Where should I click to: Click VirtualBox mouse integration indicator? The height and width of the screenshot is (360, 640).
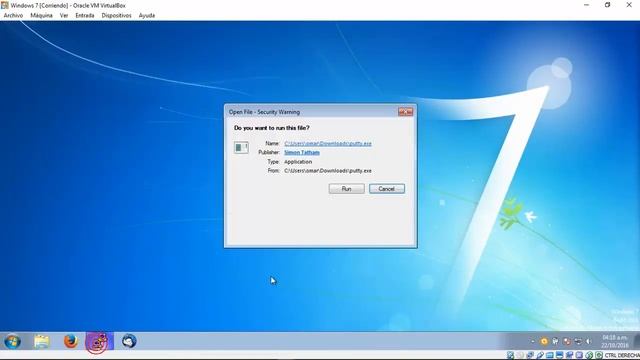coord(589,355)
